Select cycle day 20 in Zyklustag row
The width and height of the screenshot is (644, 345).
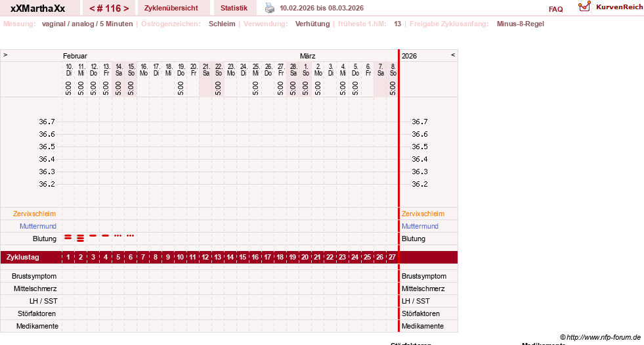coord(305,258)
